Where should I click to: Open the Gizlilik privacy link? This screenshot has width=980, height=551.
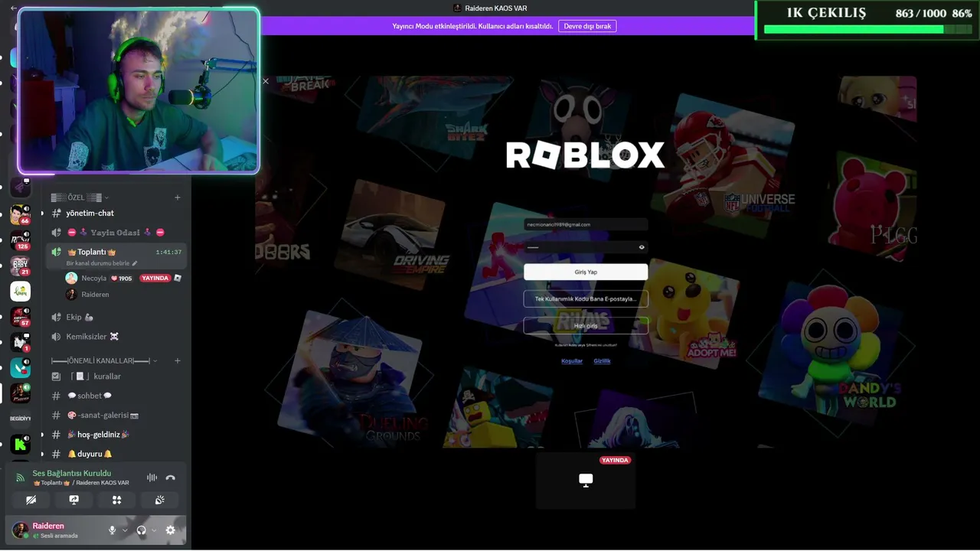coord(602,360)
